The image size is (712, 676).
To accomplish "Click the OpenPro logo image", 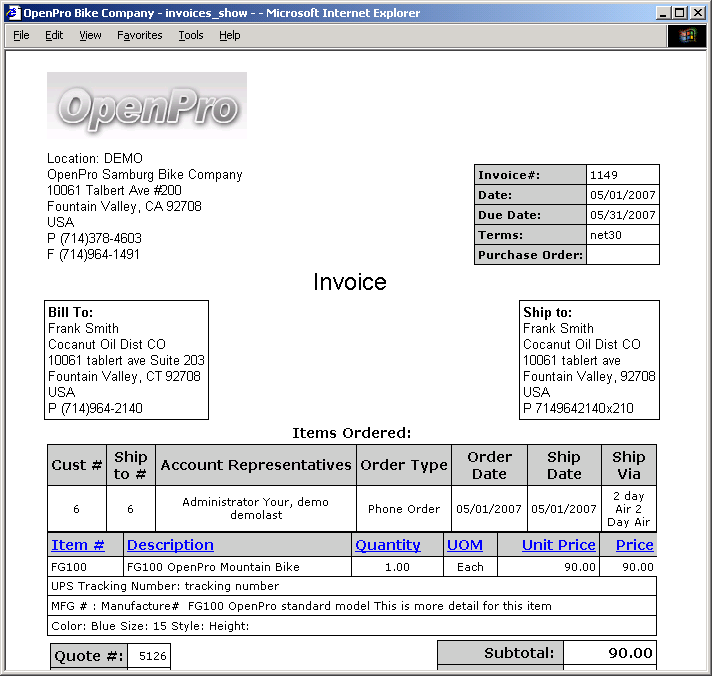I will point(147,104).
